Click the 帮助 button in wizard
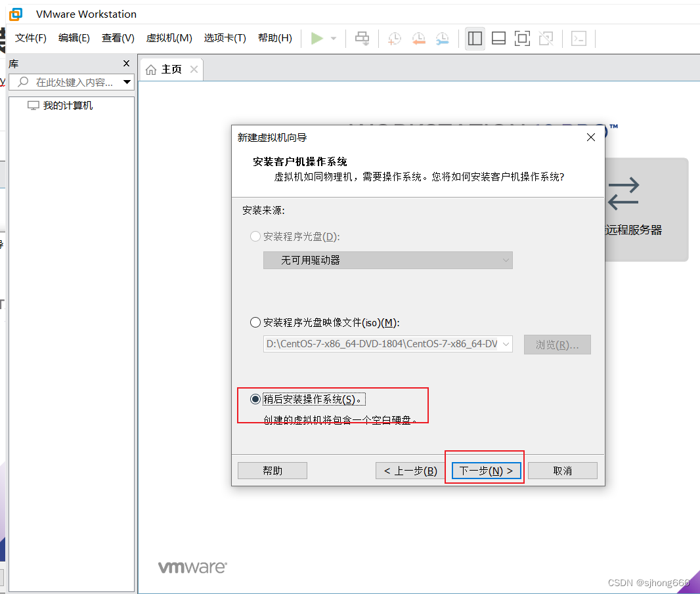Image resolution: width=700 pixels, height=594 pixels. point(273,471)
